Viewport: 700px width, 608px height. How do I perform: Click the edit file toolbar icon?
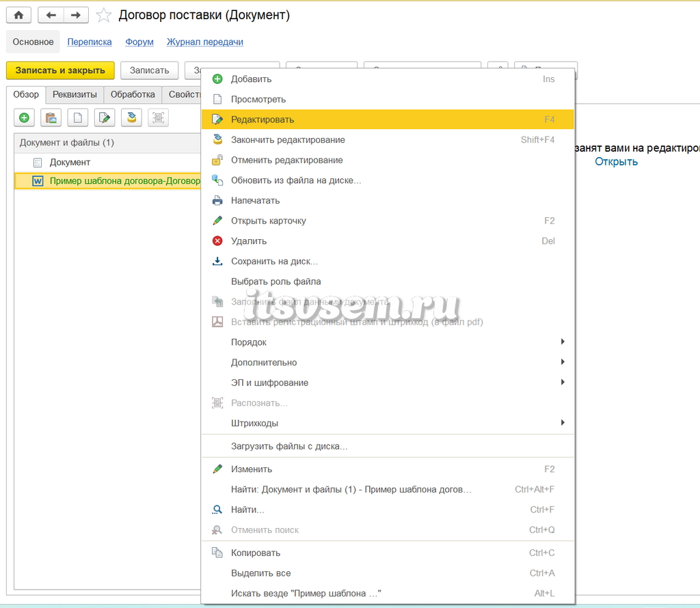tap(105, 118)
